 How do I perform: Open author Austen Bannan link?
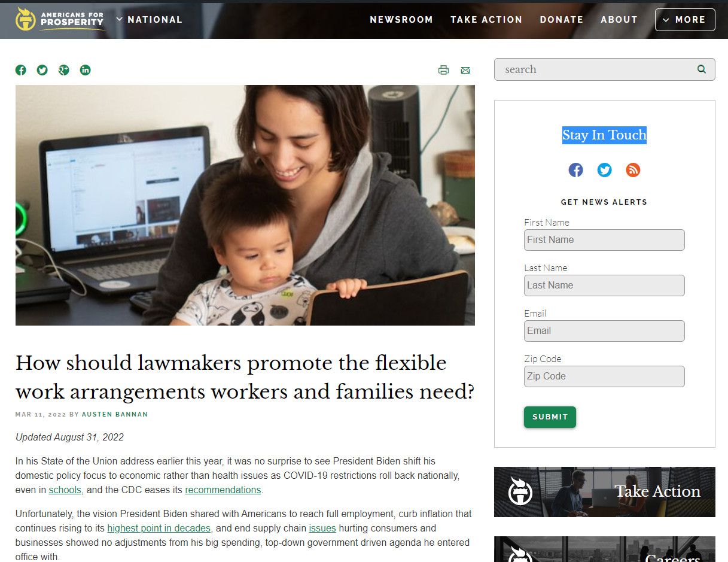tap(115, 414)
